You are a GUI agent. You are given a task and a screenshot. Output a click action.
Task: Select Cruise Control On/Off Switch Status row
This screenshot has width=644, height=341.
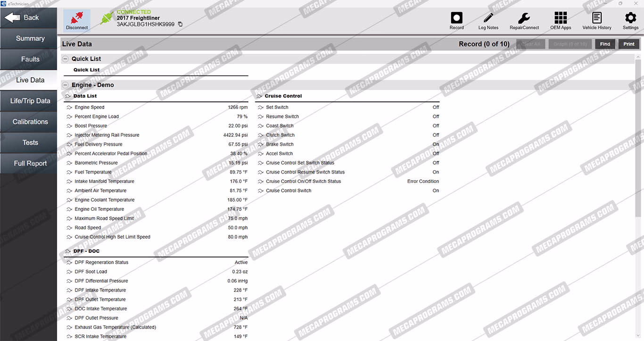pyautogui.click(x=347, y=182)
